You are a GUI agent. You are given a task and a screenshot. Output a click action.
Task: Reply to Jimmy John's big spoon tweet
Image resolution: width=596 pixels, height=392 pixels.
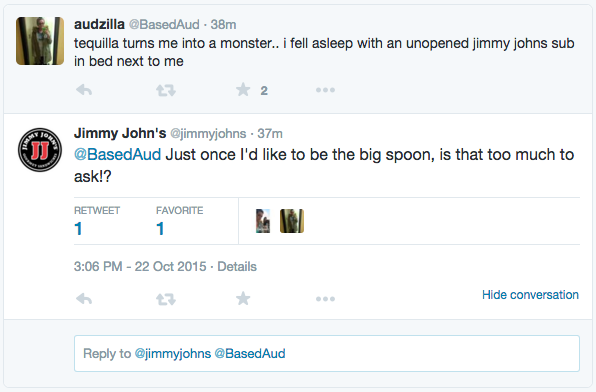tap(84, 299)
